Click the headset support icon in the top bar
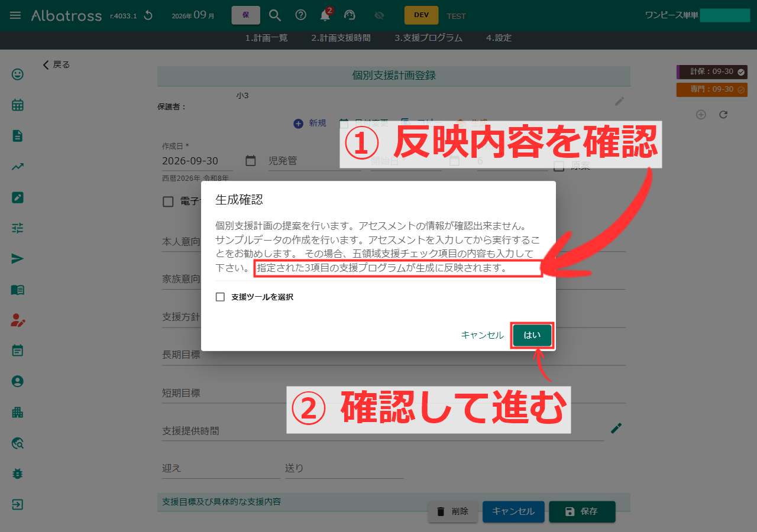This screenshot has height=532, width=757. coord(350,15)
